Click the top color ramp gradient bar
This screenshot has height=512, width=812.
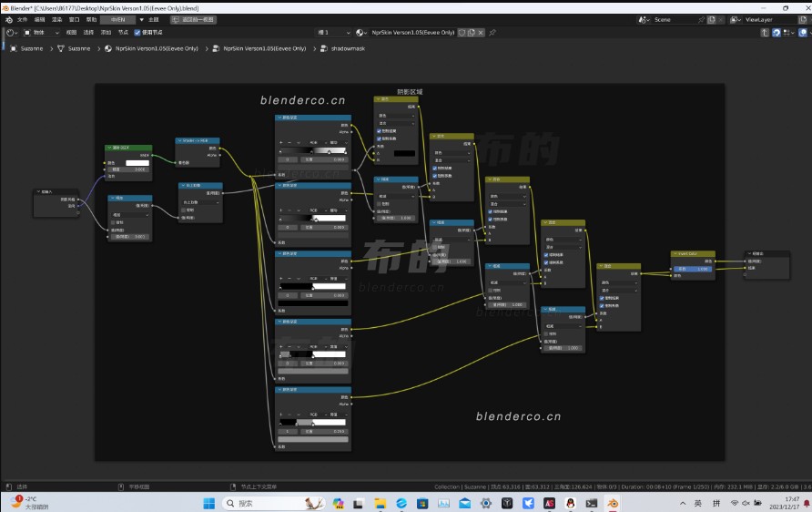[313, 151]
